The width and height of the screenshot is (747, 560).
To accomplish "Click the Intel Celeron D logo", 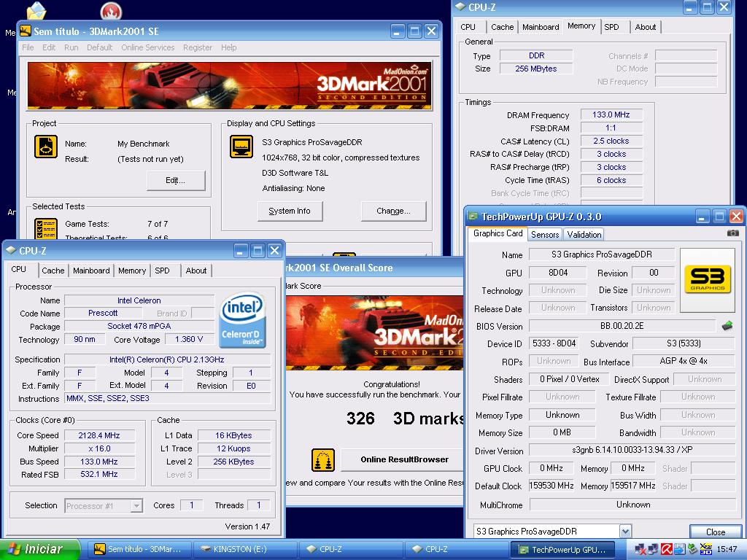I will (x=242, y=320).
